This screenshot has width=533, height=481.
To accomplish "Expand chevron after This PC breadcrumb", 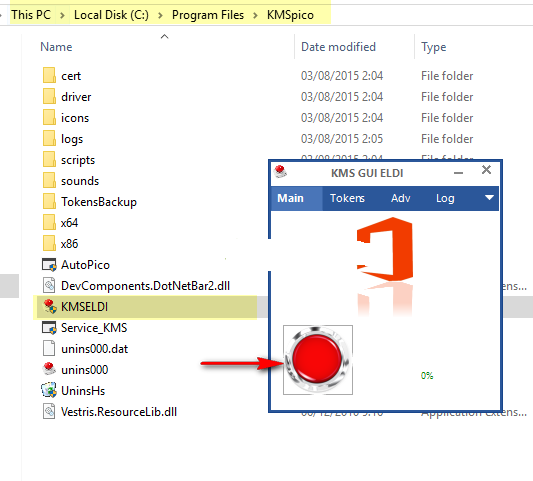I will [x=62, y=15].
